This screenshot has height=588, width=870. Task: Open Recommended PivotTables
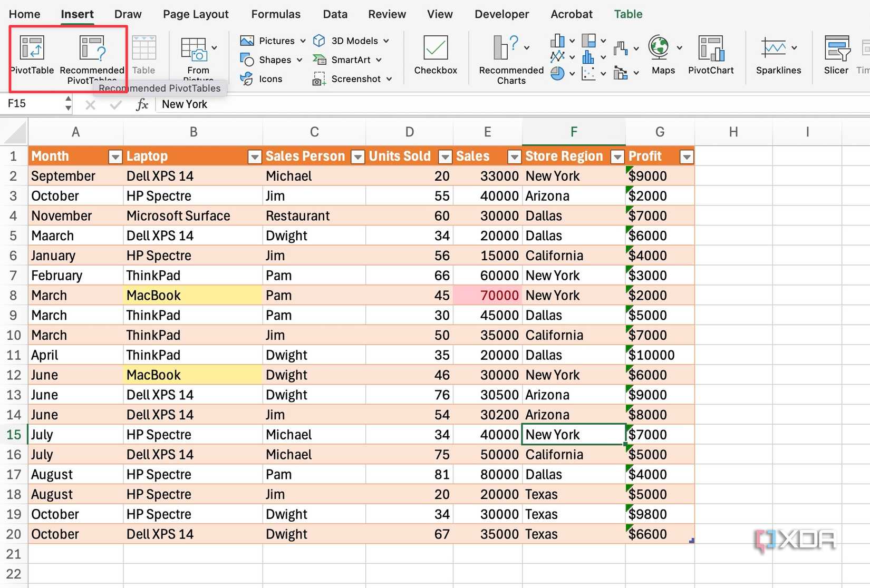[x=91, y=55]
